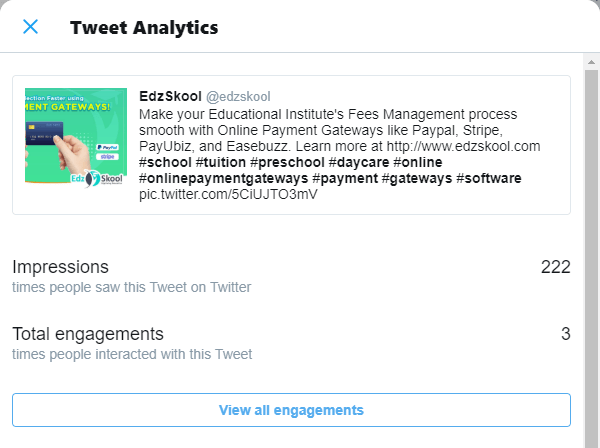Open the payment gateways tweet image thumbnail
The height and width of the screenshot is (448, 600).
coord(76,138)
